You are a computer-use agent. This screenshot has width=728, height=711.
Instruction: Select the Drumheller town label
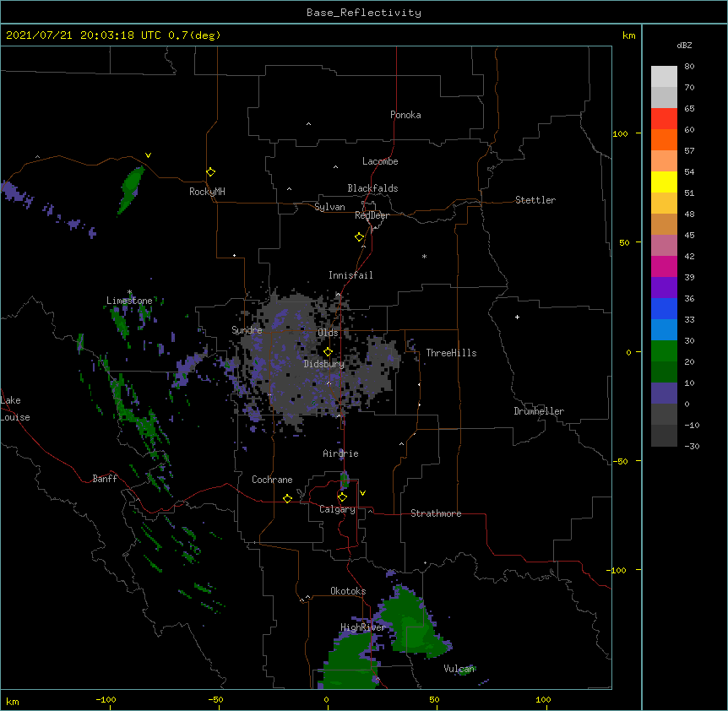pyautogui.click(x=539, y=411)
